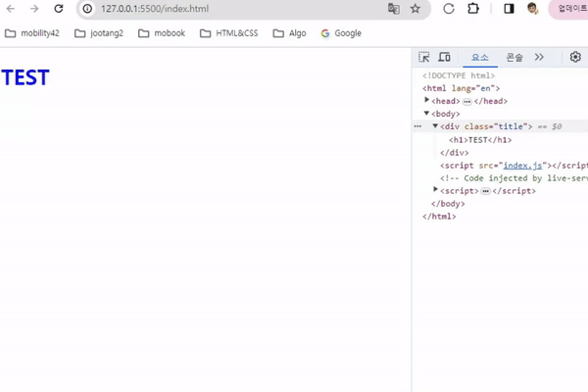Collapse the body element node
Viewport: 588px width, 392px height.
426,113
